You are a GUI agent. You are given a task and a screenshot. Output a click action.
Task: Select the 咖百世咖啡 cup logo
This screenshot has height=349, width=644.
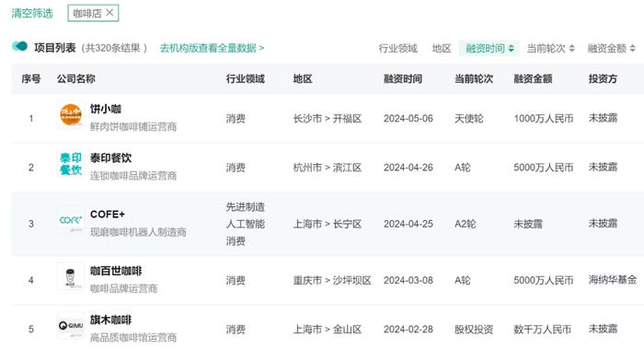pos(70,276)
